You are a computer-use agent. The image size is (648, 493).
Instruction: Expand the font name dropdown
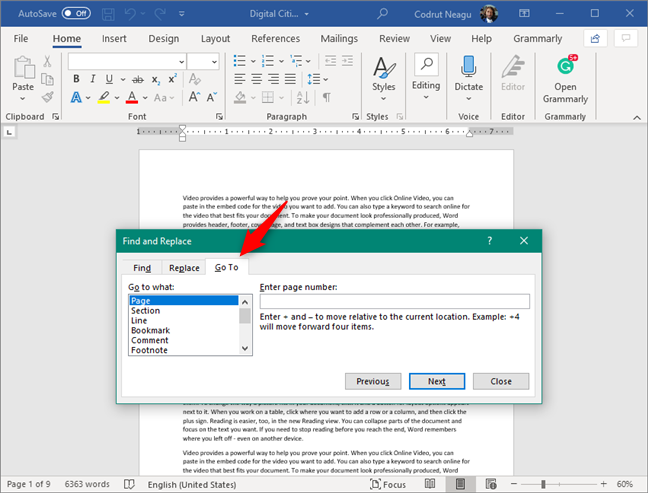[x=181, y=62]
